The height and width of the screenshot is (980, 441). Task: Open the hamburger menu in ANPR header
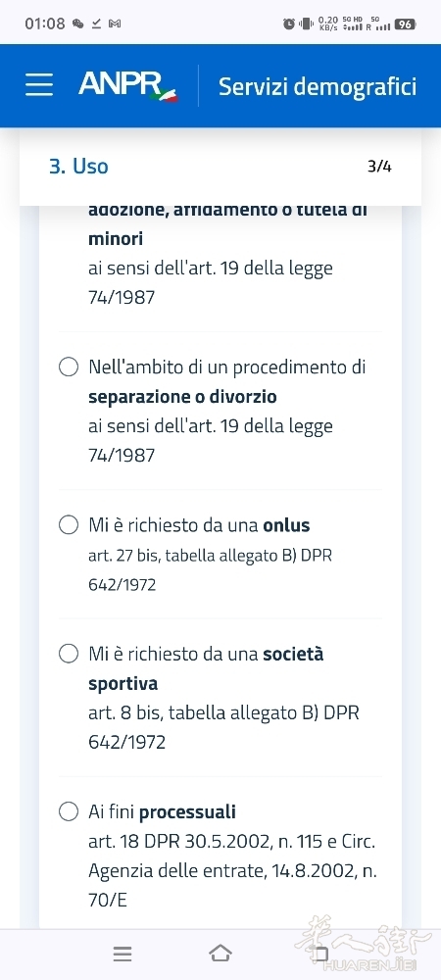pyautogui.click(x=39, y=84)
